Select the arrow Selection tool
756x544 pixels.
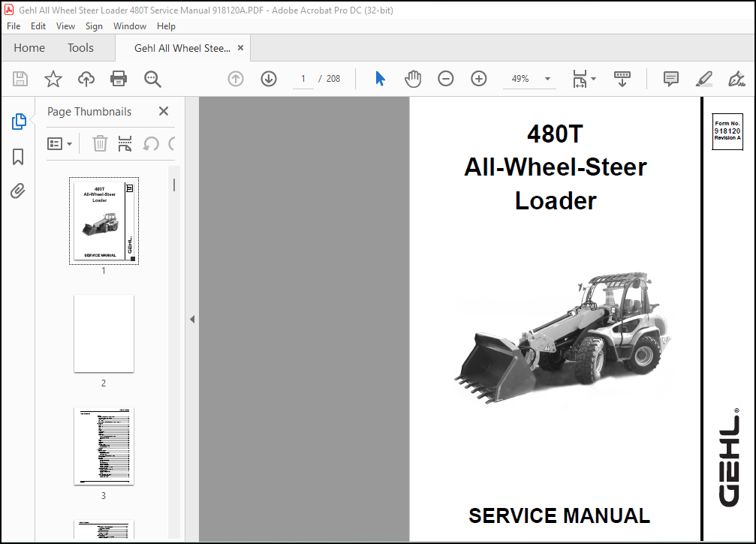click(380, 79)
